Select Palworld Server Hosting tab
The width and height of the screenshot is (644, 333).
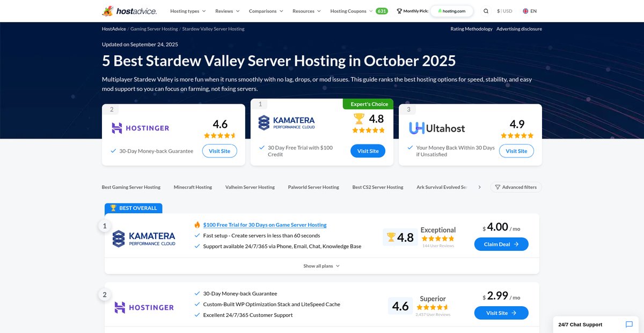pyautogui.click(x=313, y=187)
